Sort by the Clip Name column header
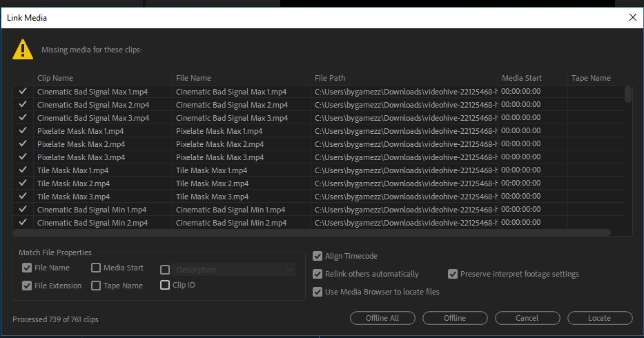 coord(55,78)
